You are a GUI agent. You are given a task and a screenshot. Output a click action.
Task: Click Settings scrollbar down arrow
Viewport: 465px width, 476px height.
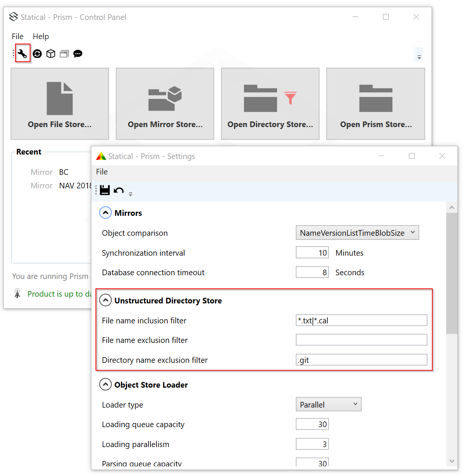[452, 461]
